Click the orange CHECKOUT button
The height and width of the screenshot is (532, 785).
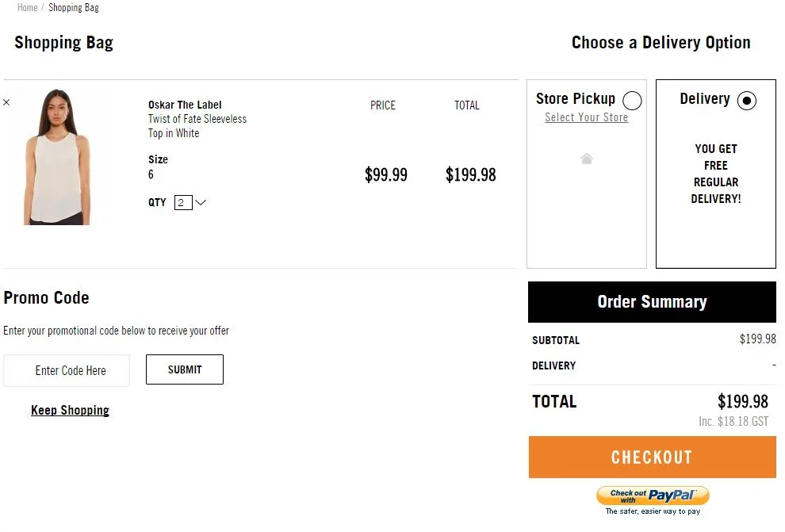pyautogui.click(x=652, y=457)
